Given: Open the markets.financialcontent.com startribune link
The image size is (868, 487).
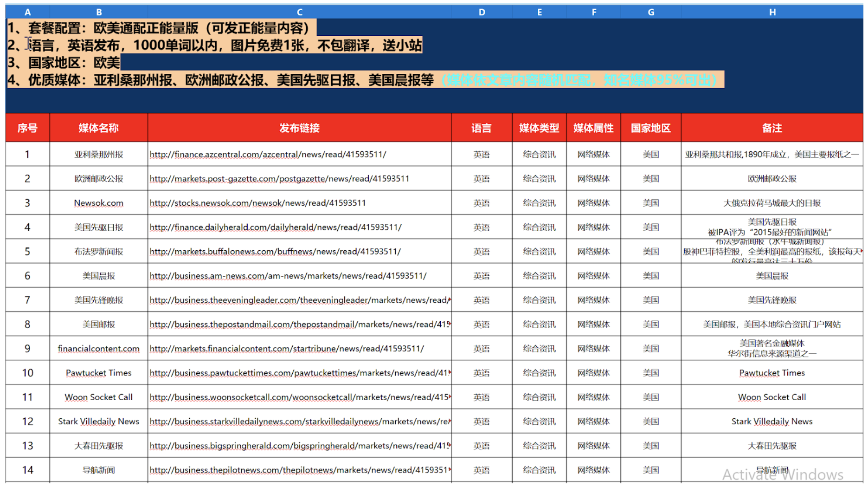Looking at the screenshot, I should [x=287, y=349].
